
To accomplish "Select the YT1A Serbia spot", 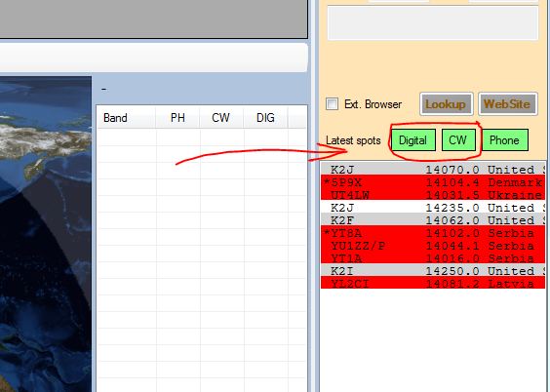I will coord(433,258).
